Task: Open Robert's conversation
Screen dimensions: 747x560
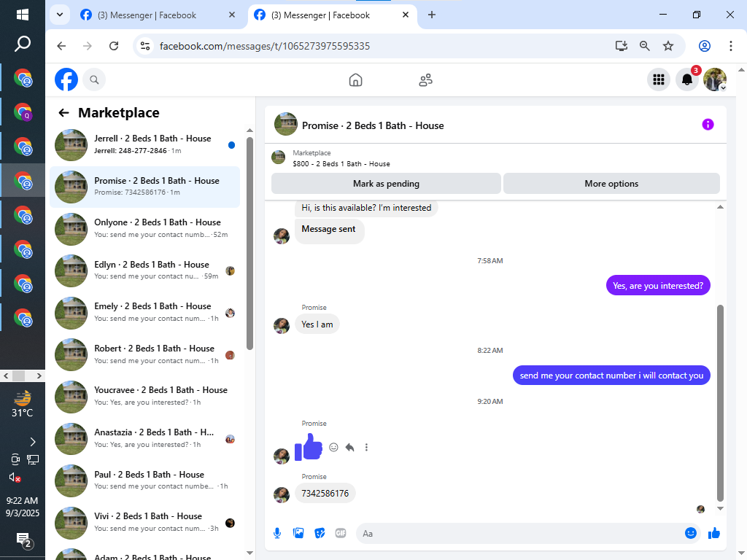Action: 145,354
